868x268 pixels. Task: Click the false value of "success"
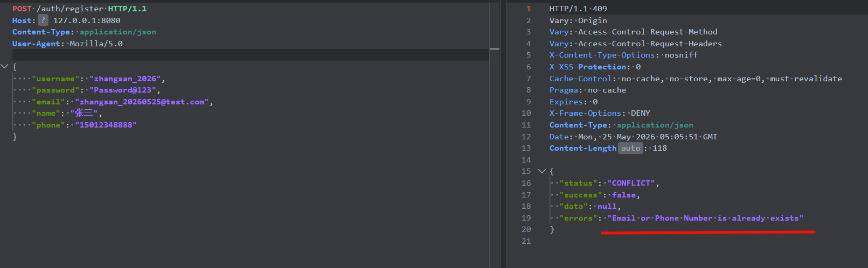tap(624, 195)
